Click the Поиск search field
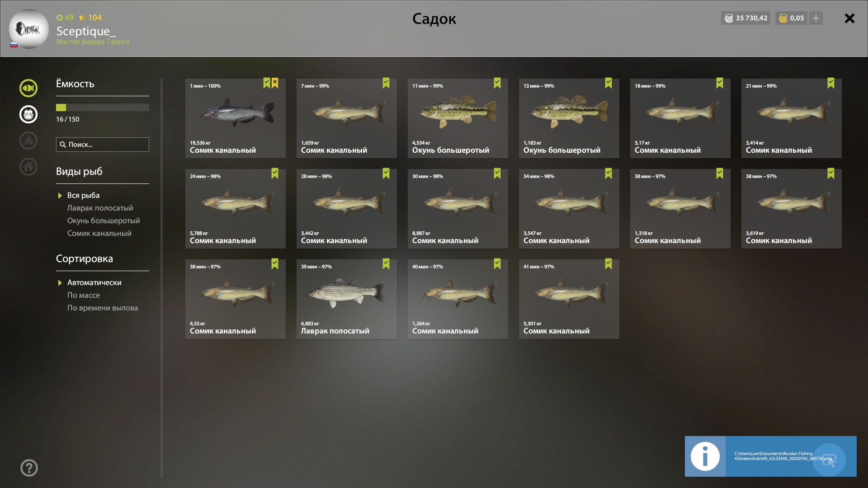The height and width of the screenshot is (488, 868). 103,145
